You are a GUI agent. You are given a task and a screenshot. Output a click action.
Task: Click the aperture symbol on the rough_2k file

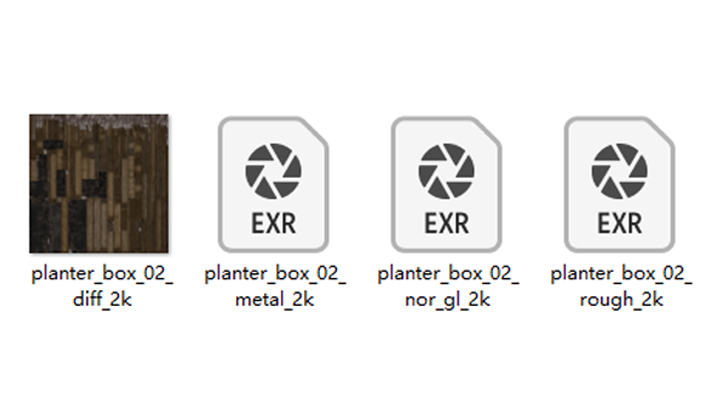point(619,171)
